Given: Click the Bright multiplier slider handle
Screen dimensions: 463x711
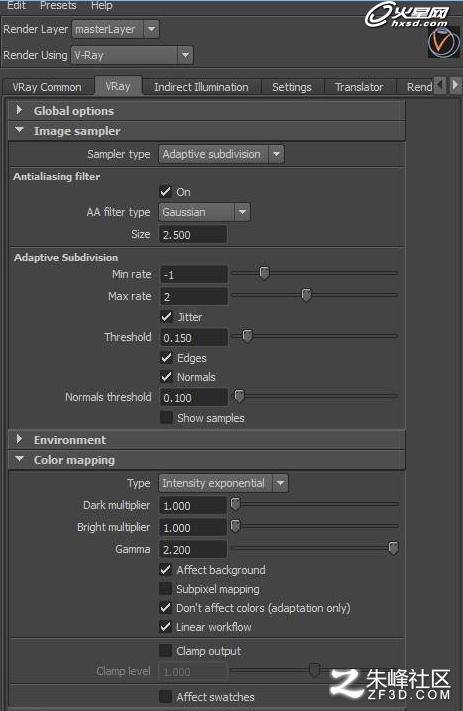Looking at the screenshot, I should (x=235, y=526).
